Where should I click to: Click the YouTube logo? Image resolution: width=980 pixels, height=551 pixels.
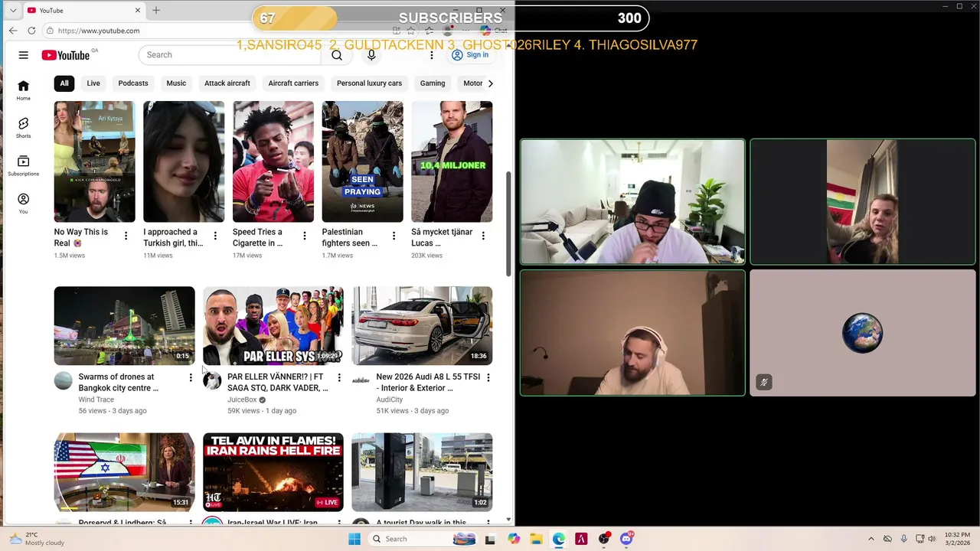pyautogui.click(x=66, y=55)
